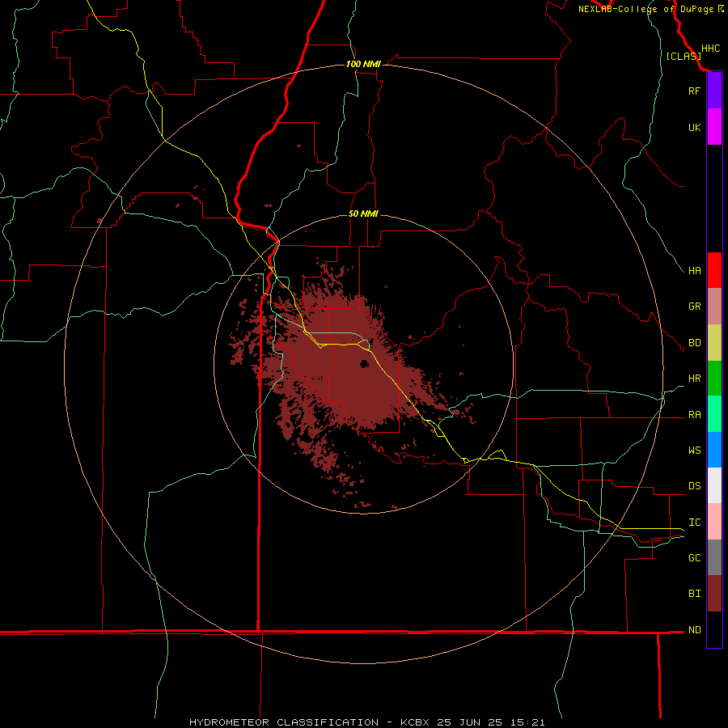Click the magenta UK color swatch
The width and height of the screenshot is (728, 728).
(x=714, y=127)
